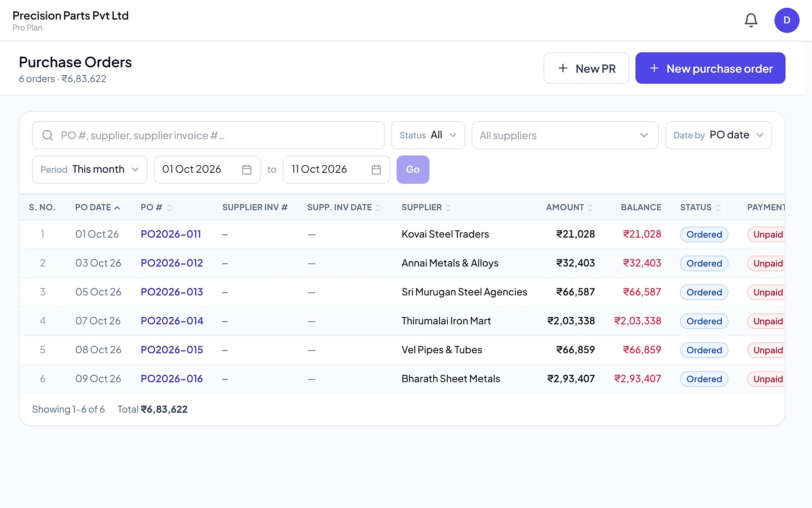Click Ordered status badge for Kovai Steel Traders
This screenshot has width=812, height=508.
point(704,234)
